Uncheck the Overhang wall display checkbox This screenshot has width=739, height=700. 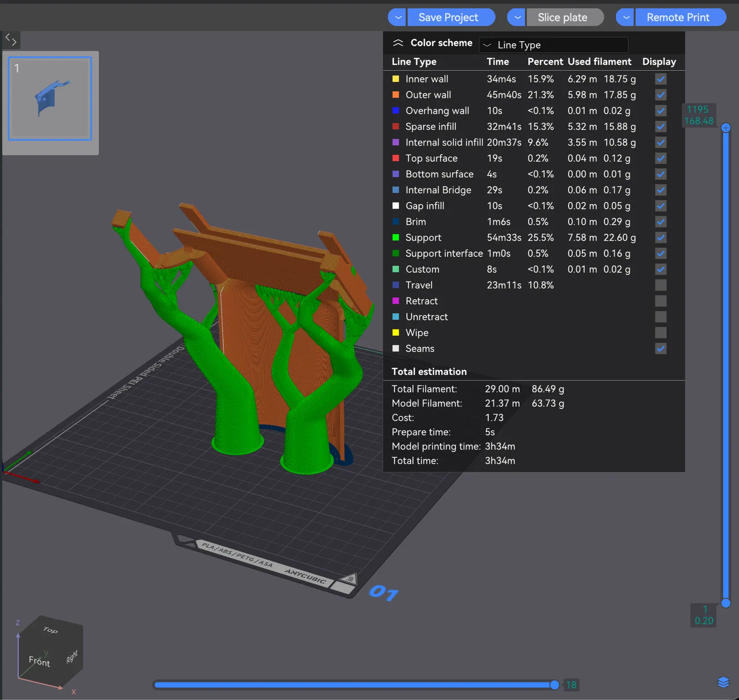pyautogui.click(x=661, y=111)
